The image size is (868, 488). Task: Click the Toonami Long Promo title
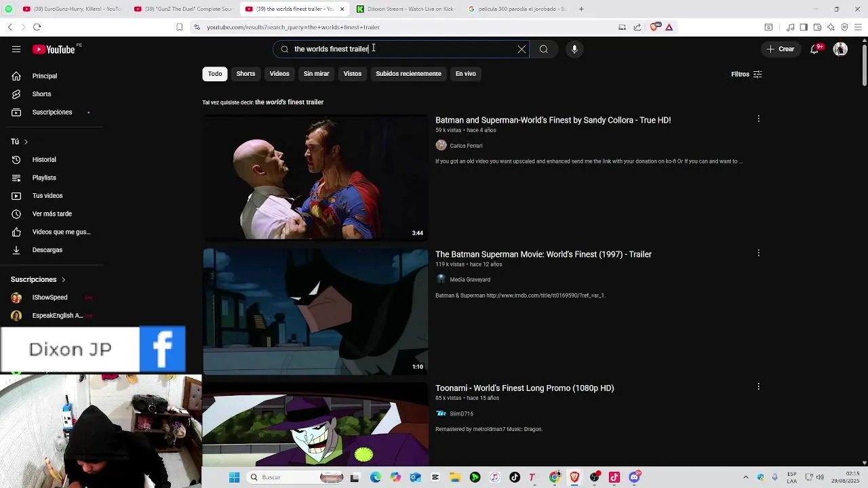pyautogui.click(x=524, y=388)
